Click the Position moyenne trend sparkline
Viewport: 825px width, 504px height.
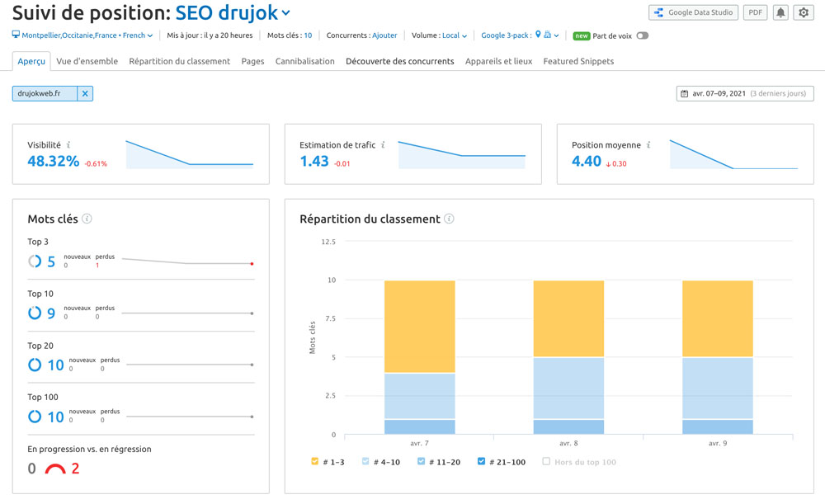coord(733,154)
